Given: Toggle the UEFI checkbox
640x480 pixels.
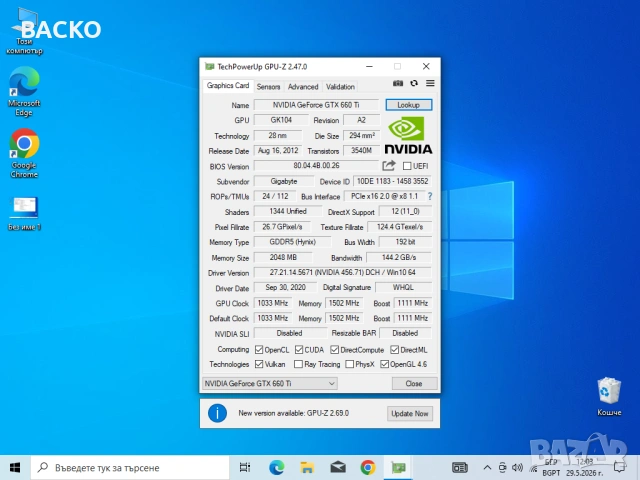Looking at the screenshot, I should pyautogui.click(x=407, y=166).
